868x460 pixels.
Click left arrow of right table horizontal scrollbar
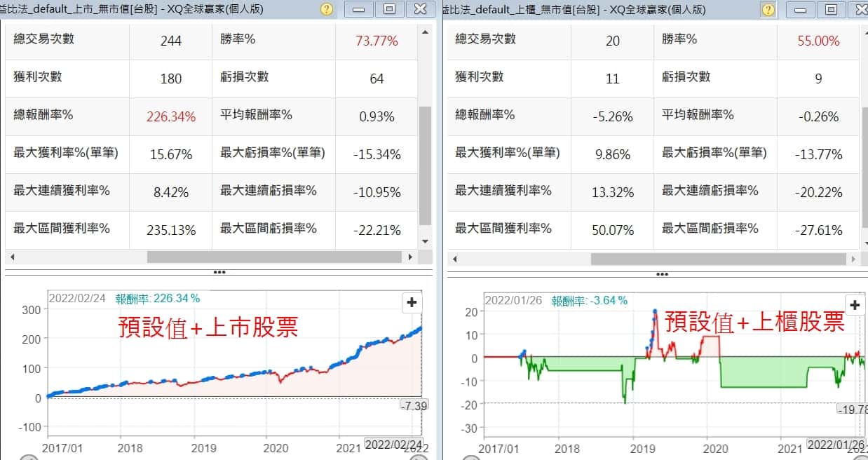point(453,259)
